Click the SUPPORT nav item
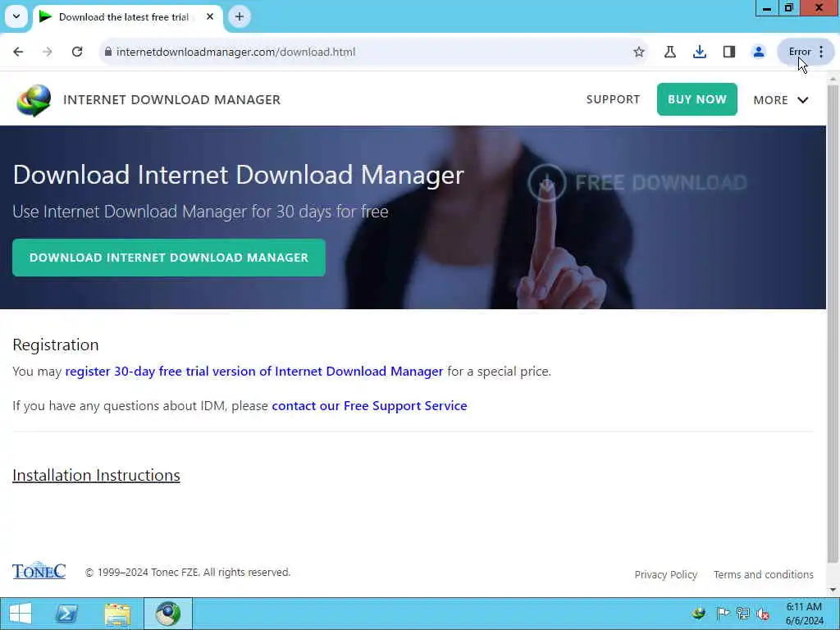 [x=613, y=99]
